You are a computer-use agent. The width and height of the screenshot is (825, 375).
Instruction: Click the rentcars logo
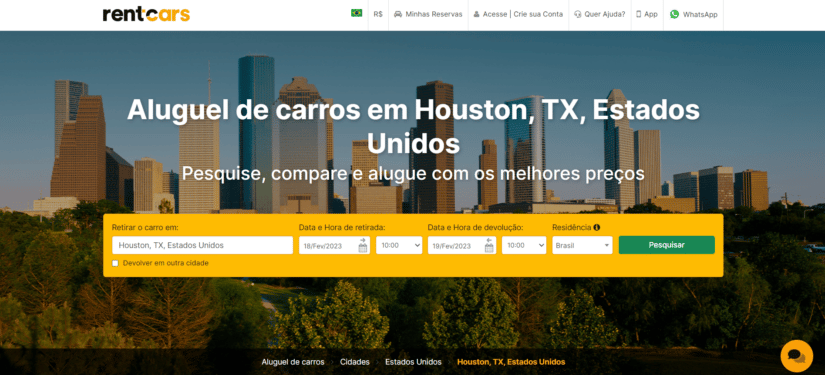point(146,14)
